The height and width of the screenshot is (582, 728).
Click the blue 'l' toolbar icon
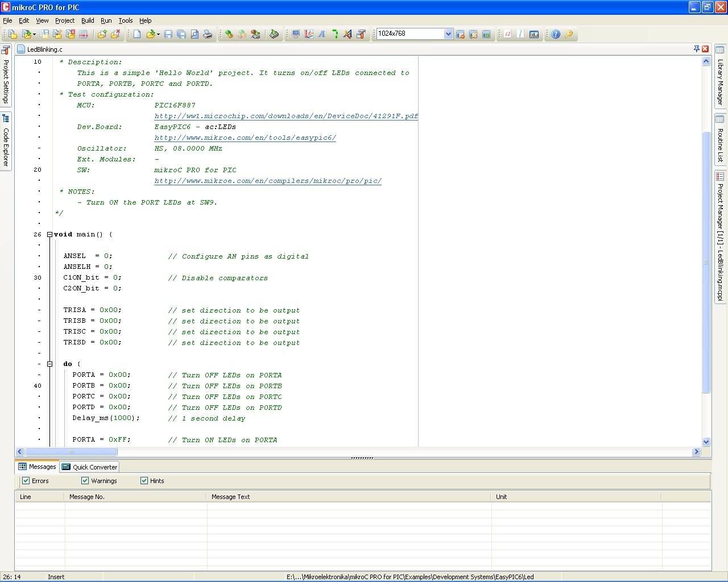(521, 34)
